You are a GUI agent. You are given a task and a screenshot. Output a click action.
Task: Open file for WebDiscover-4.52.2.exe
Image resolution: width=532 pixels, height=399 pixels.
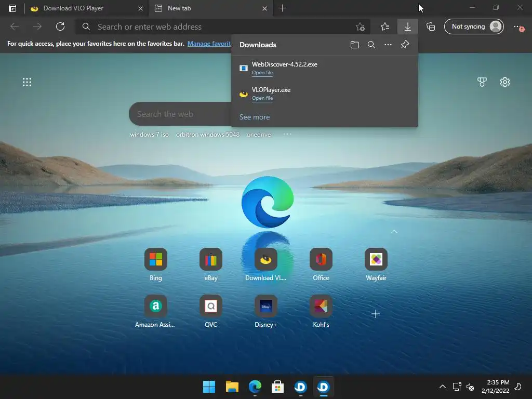pos(262,73)
